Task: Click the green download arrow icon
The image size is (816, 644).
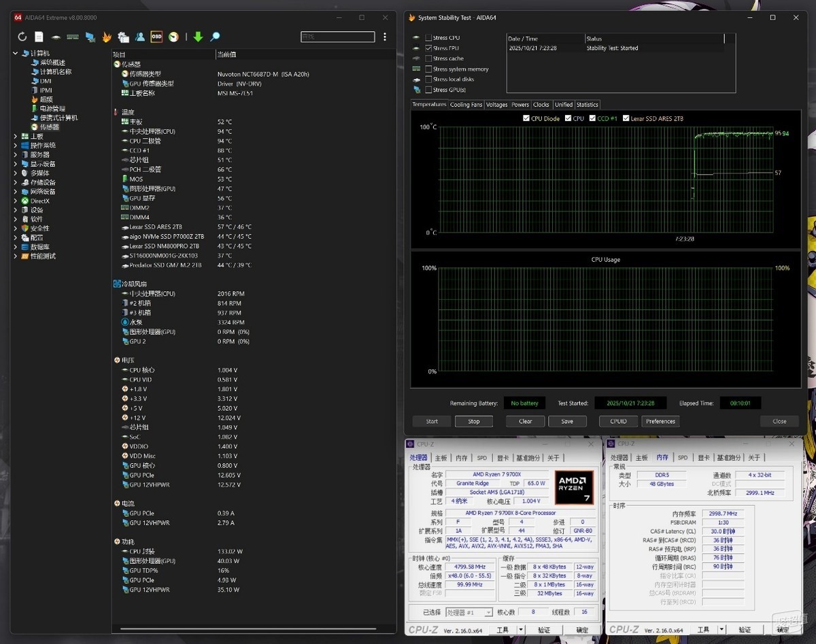Action: [x=198, y=37]
